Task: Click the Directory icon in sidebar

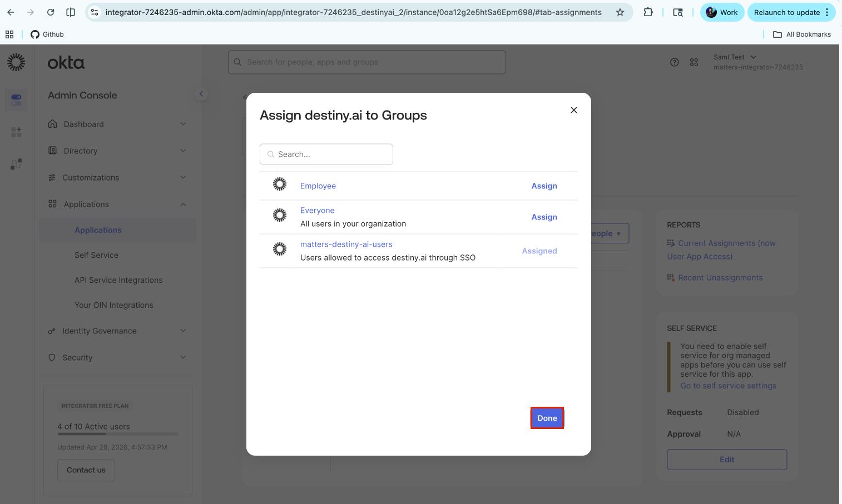Action: point(52,151)
